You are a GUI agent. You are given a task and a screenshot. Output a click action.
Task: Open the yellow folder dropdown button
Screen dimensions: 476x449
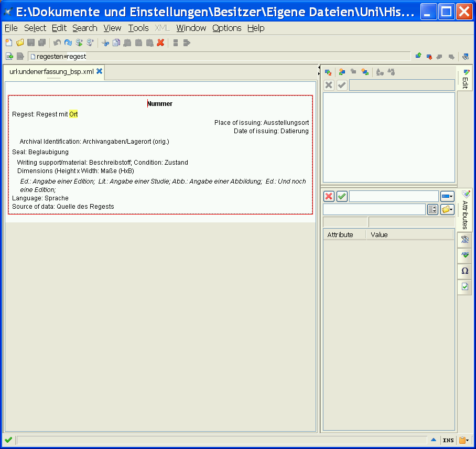click(447, 210)
